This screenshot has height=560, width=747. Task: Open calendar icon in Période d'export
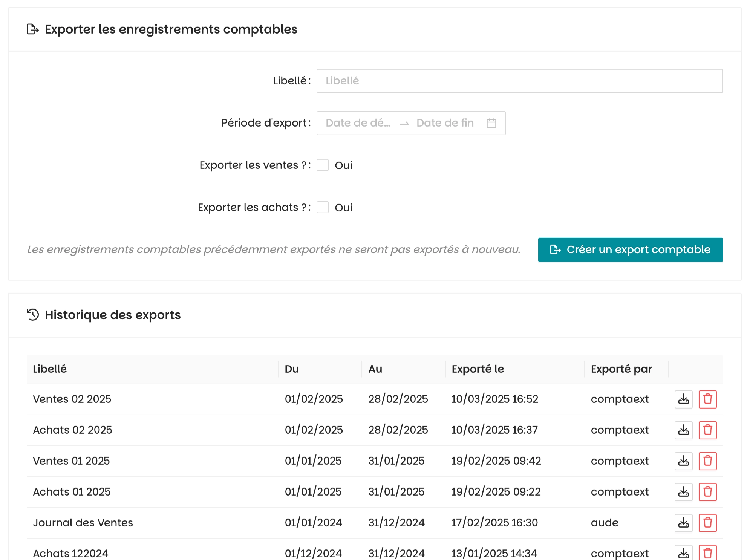(491, 123)
